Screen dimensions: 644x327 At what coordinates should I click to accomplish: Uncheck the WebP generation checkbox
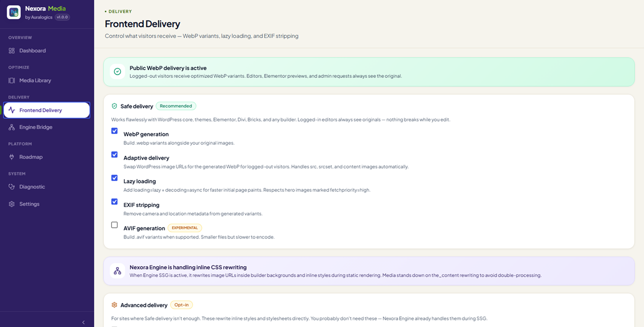coord(114,131)
